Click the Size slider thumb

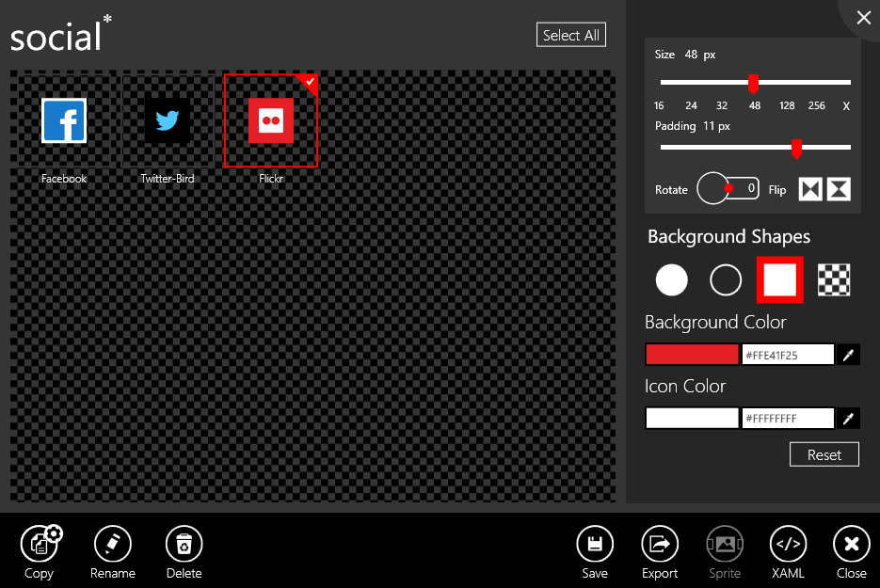(x=754, y=84)
